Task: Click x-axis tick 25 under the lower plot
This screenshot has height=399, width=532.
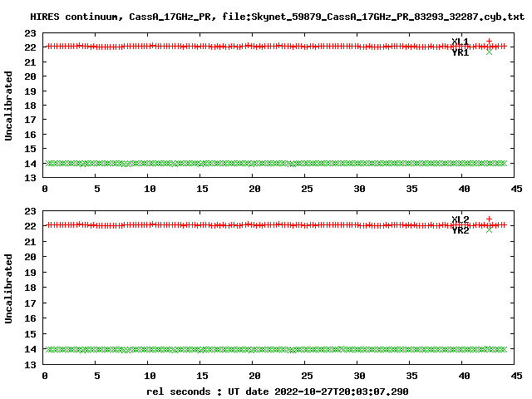Action: click(307, 376)
